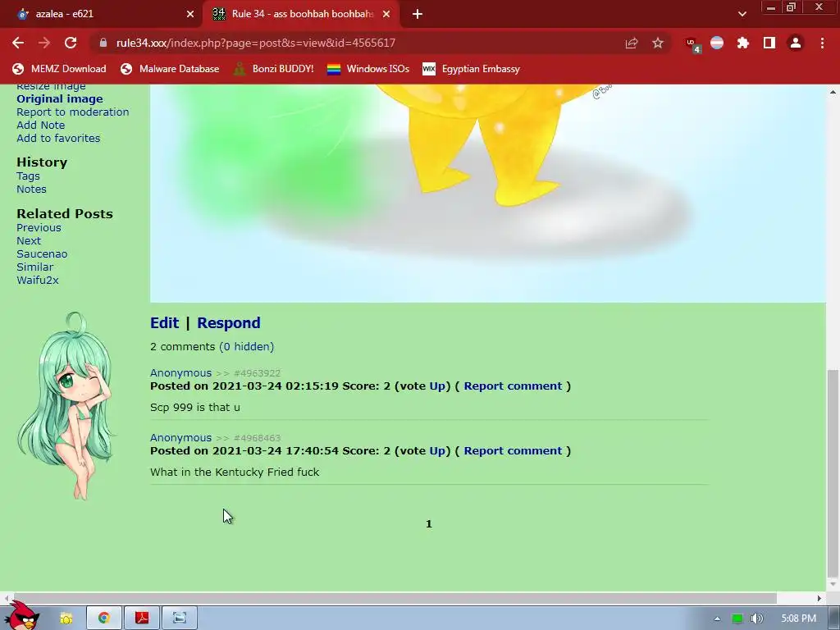Click the Waifu2x link
The height and width of the screenshot is (630, 840).
38,281
